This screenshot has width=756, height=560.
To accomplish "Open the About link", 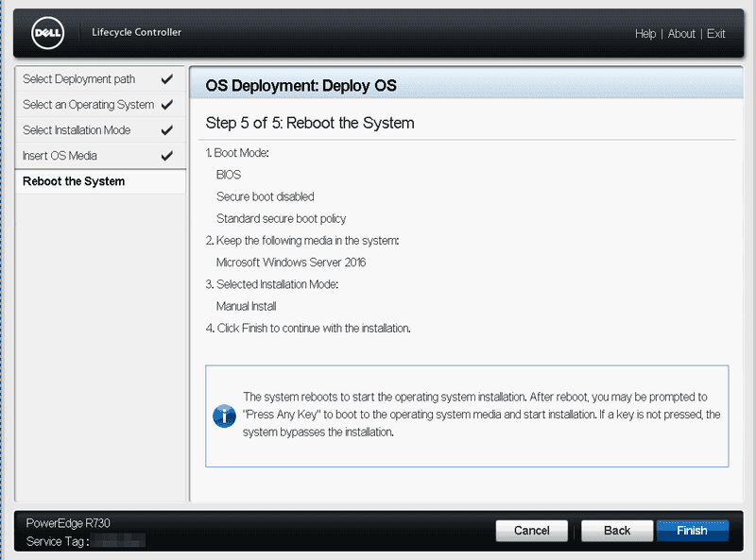I will (x=681, y=34).
